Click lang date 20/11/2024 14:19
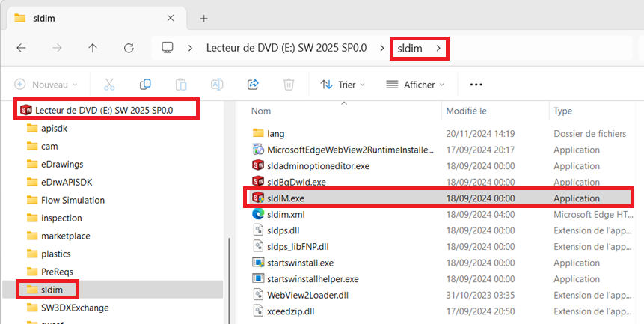Image resolution: width=644 pixels, height=324 pixels. coord(480,134)
